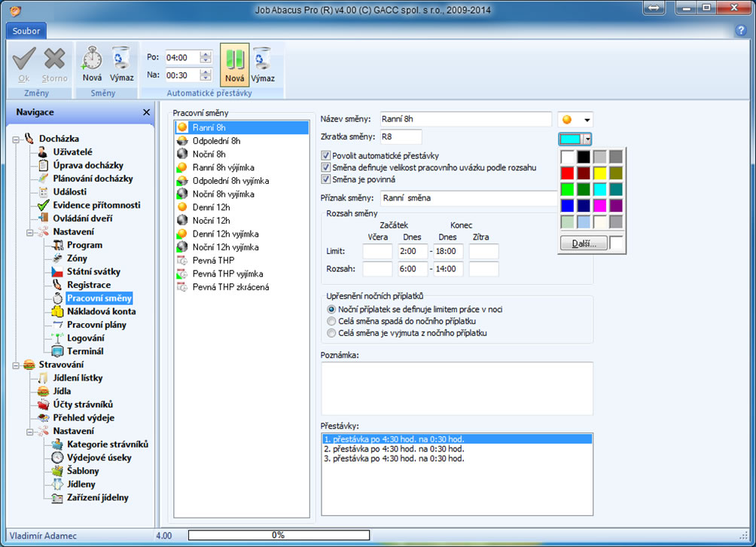Viewport: 756px width, 547px height.
Task: Click Logování icon in navigation tree
Action: [x=57, y=338]
